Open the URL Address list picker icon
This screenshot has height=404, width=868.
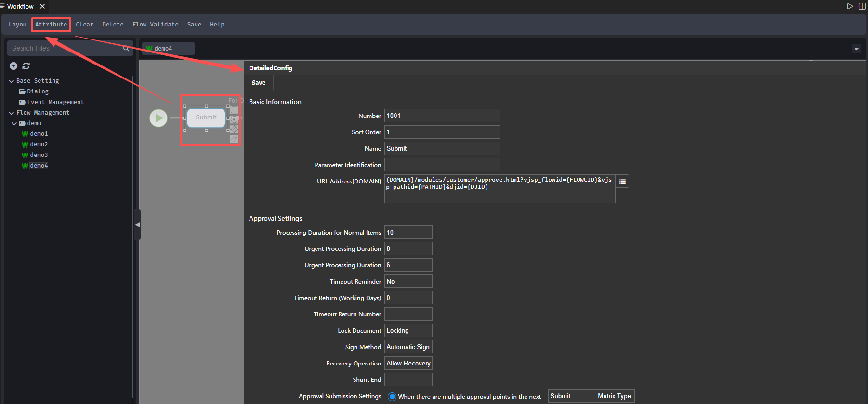(622, 182)
